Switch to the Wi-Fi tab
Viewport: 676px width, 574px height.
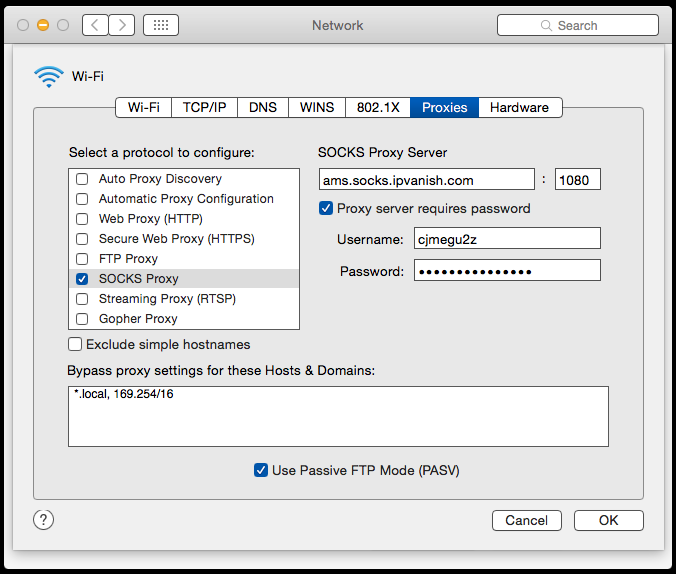pyautogui.click(x=144, y=107)
